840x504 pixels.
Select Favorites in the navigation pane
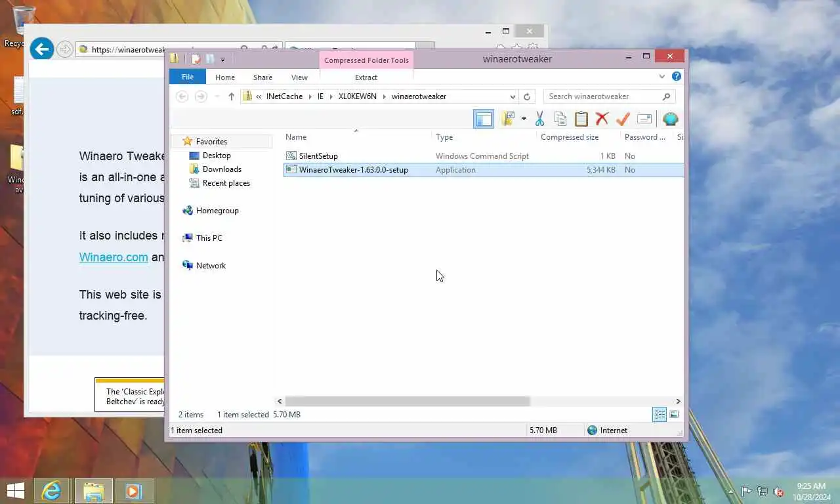pos(211,142)
